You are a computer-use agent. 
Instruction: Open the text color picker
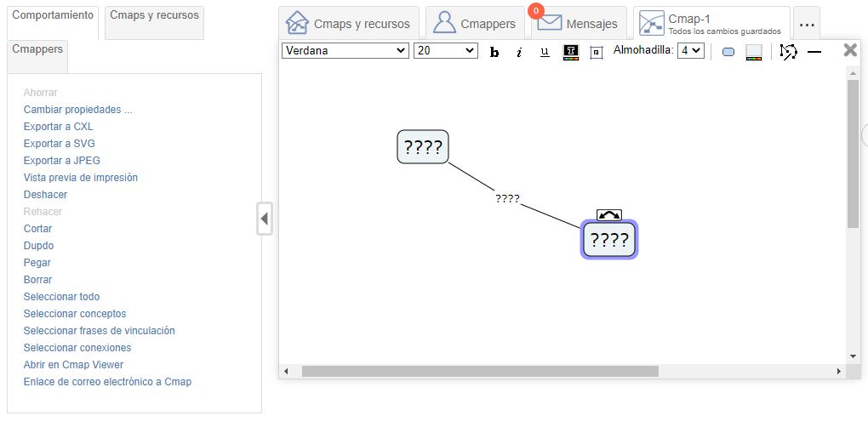click(571, 52)
